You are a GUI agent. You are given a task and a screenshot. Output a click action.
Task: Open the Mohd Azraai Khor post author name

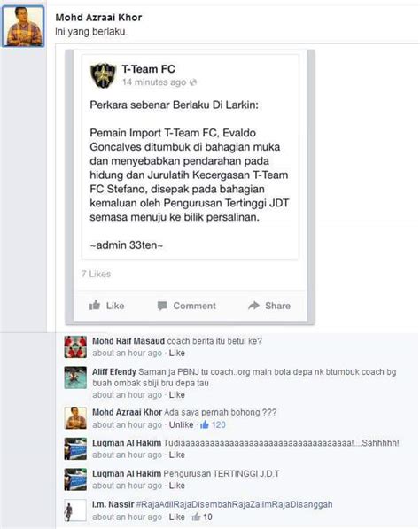tap(98, 18)
